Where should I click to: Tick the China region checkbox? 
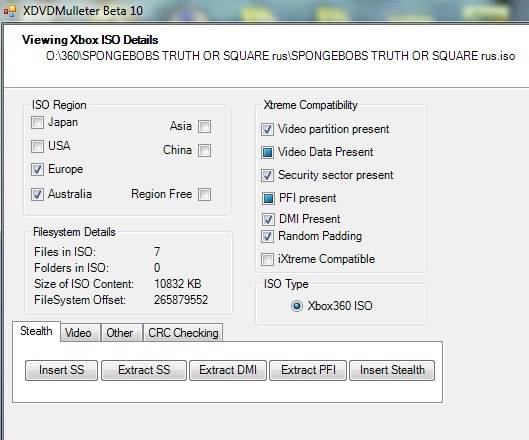tap(204, 150)
